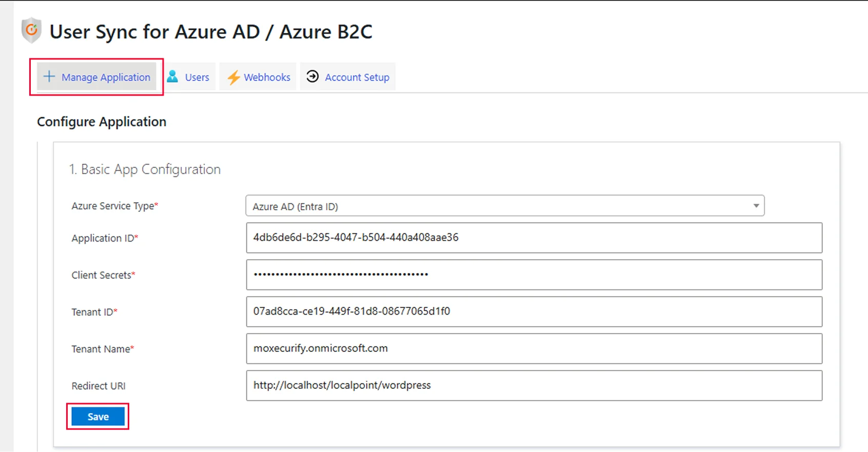Click the 'Azure Service Type' label
Viewport: 868px width, 452px height.
115,206
